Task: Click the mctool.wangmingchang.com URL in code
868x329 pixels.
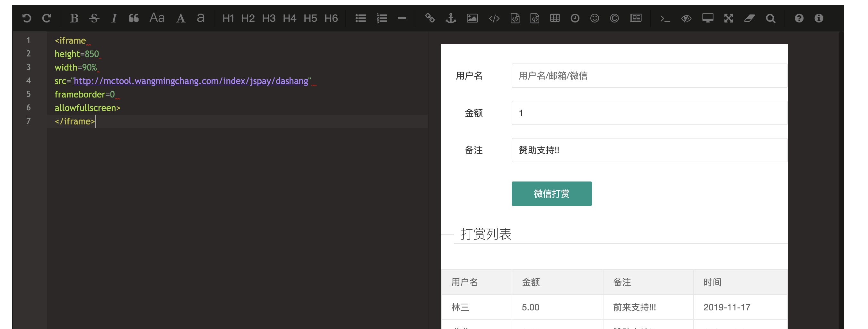Action: point(191,81)
